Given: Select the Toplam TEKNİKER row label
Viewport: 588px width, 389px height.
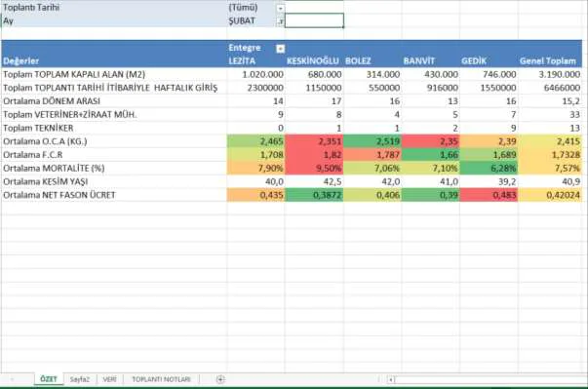Looking at the screenshot, I should tap(114, 128).
